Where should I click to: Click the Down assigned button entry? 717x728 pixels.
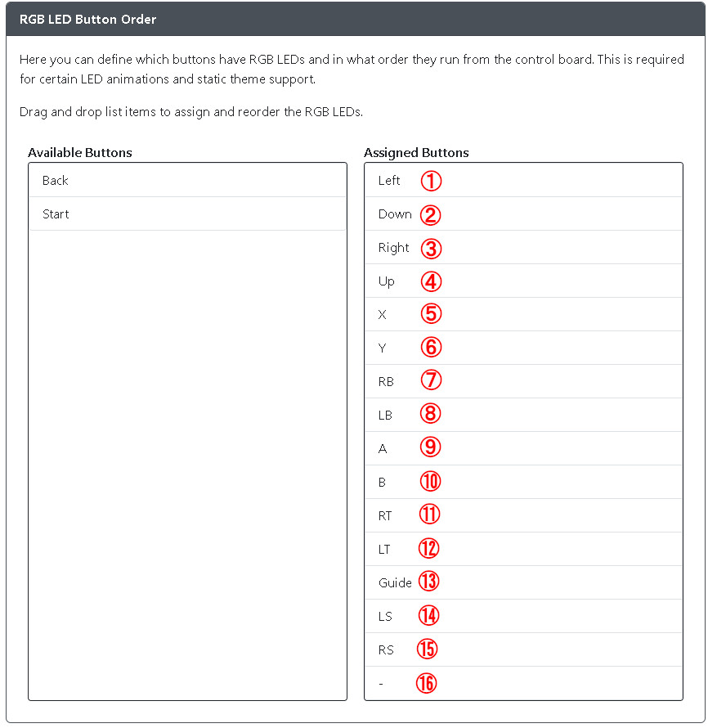523,214
